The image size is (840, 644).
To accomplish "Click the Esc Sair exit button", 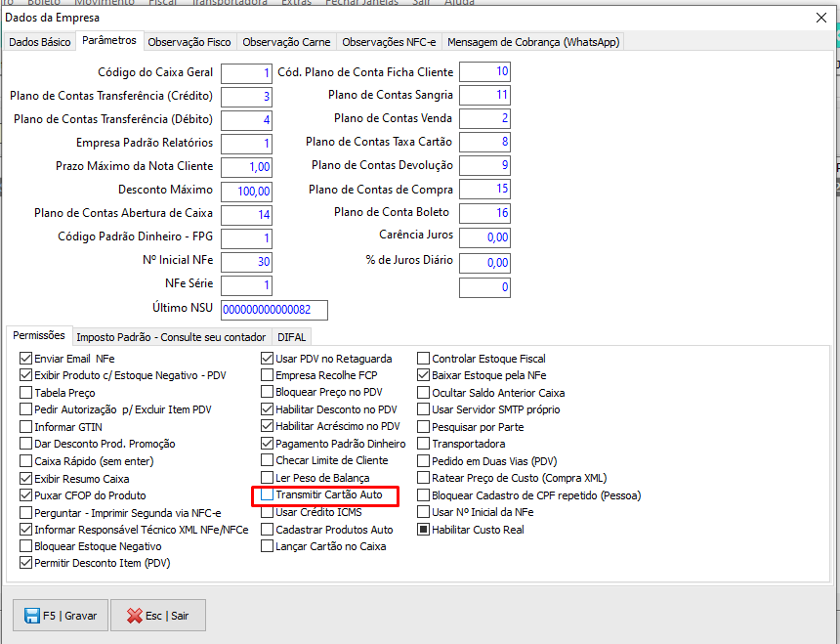I will (157, 616).
